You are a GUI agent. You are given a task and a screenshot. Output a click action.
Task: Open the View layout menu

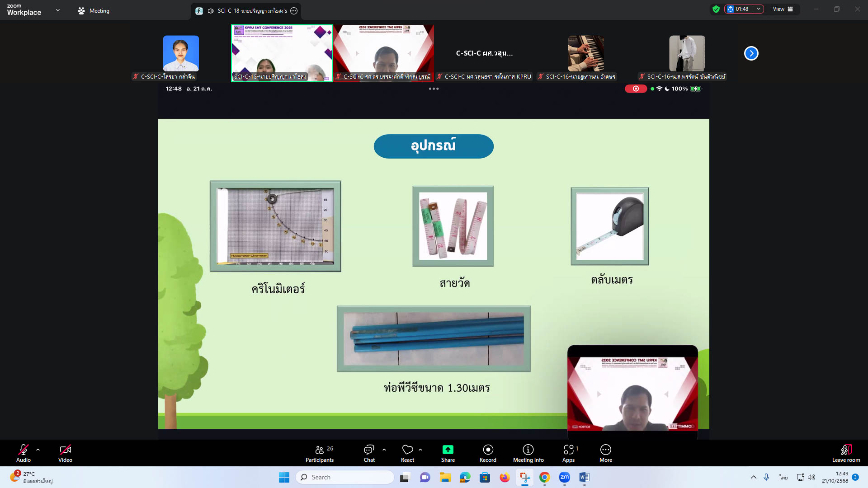783,9
